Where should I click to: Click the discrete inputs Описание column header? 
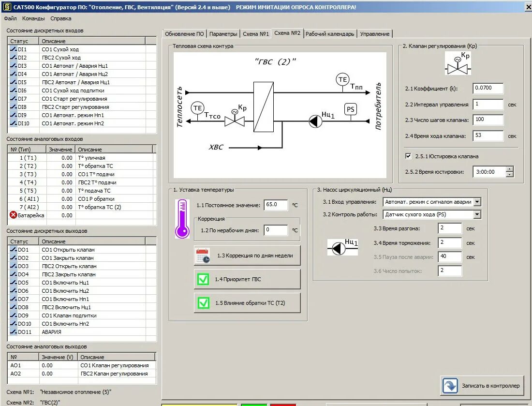(92, 41)
